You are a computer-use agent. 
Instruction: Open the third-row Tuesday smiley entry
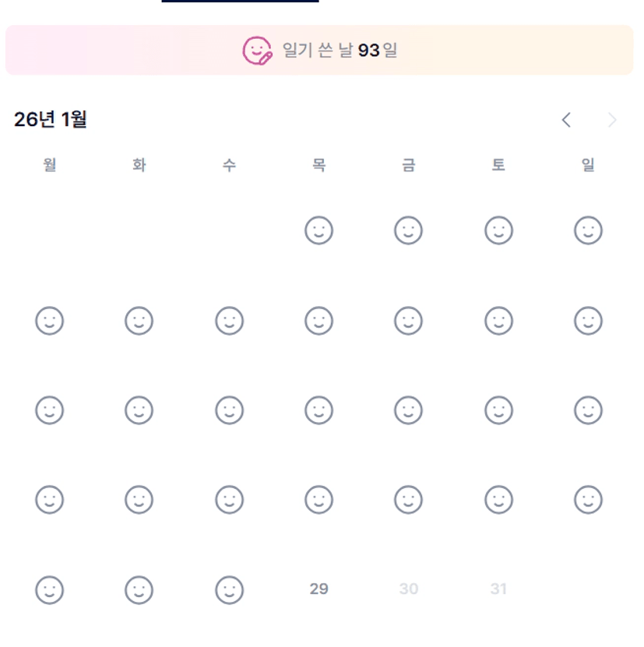coord(139,410)
